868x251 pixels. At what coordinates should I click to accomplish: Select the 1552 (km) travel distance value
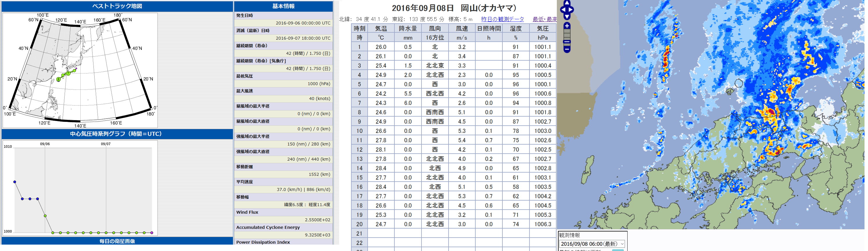point(319,174)
